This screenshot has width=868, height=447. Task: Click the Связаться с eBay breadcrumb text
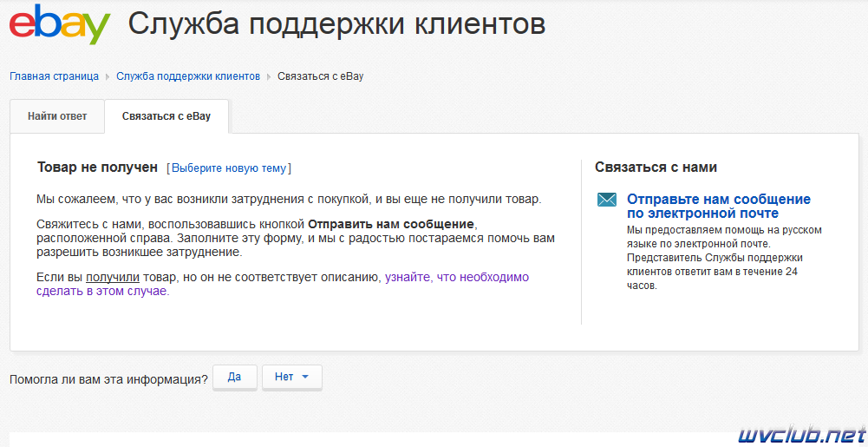321,76
